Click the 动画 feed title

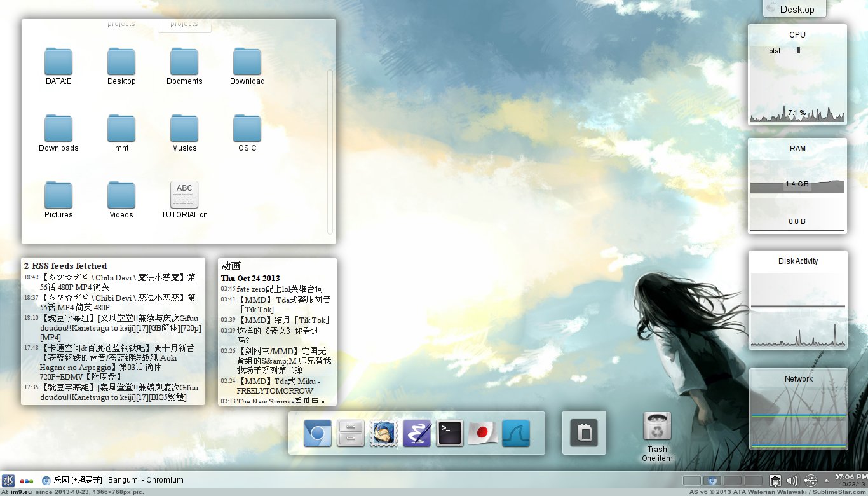pyautogui.click(x=231, y=266)
